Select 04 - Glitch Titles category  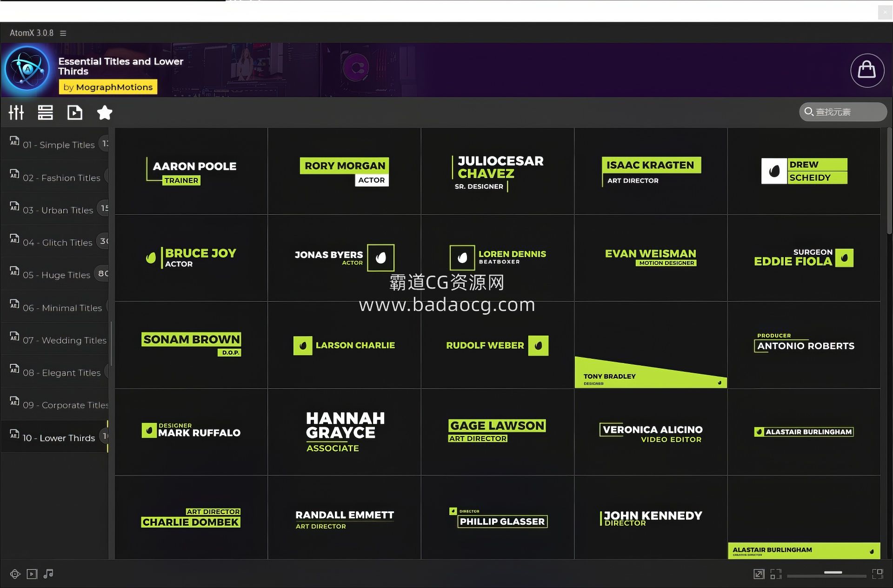click(x=54, y=242)
